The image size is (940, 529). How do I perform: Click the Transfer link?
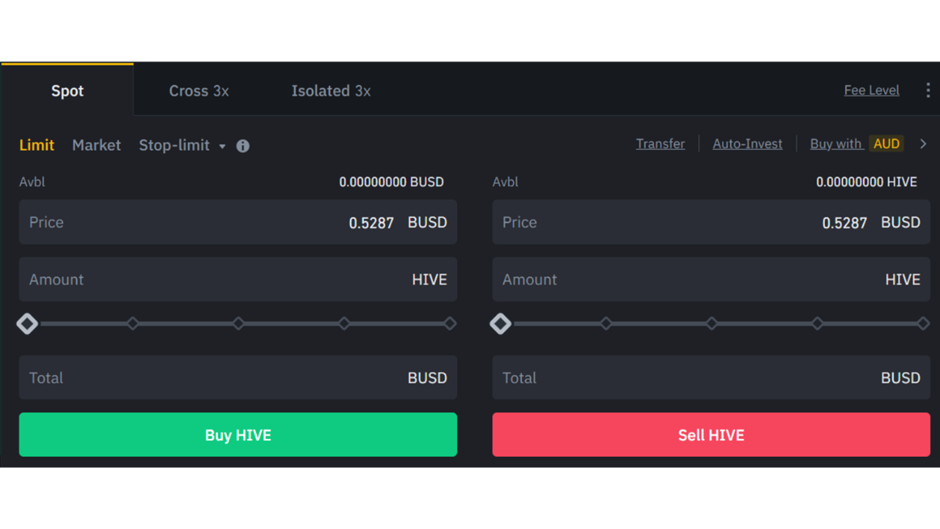(660, 144)
